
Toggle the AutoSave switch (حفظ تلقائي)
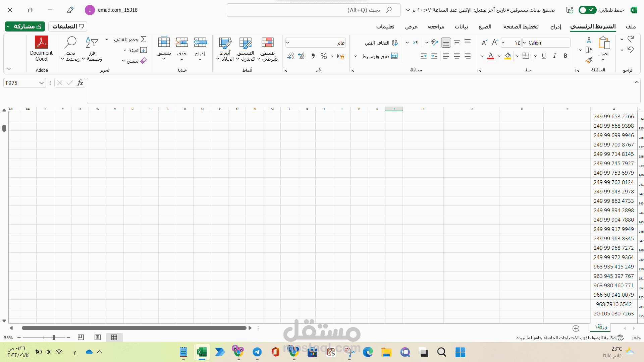tap(587, 10)
